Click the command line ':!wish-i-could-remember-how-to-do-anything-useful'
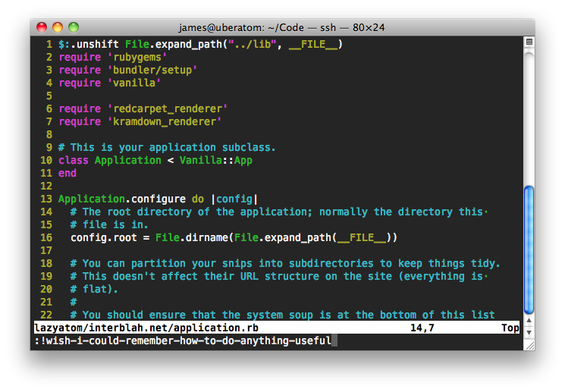 tap(183, 341)
